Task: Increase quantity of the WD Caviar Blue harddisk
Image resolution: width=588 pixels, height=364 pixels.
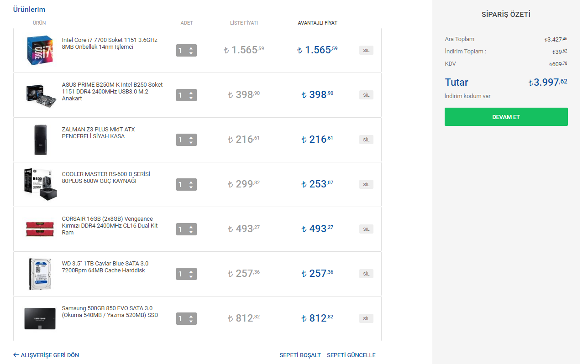Action: point(191,271)
